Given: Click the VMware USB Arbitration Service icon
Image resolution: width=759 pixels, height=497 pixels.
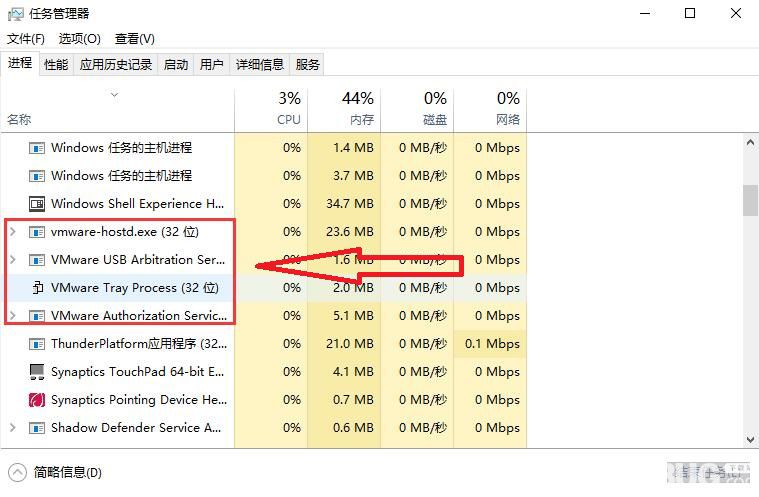Looking at the screenshot, I should pyautogui.click(x=37, y=260).
